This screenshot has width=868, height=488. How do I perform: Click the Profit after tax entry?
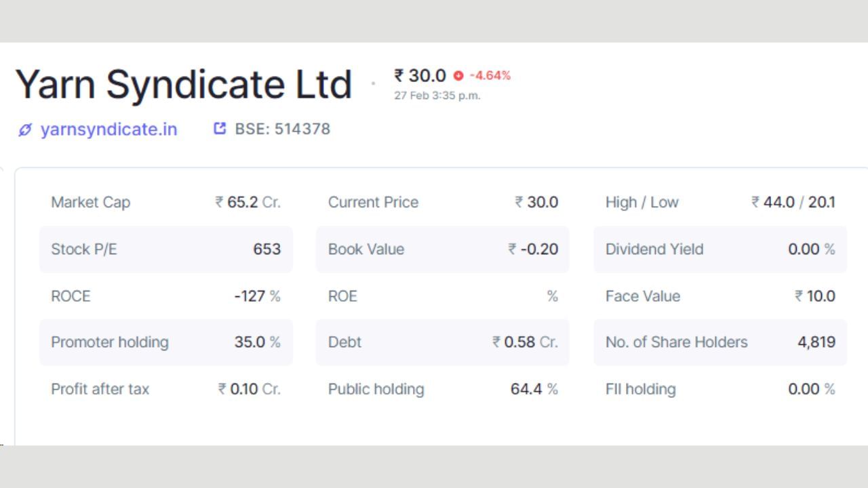tap(165, 389)
